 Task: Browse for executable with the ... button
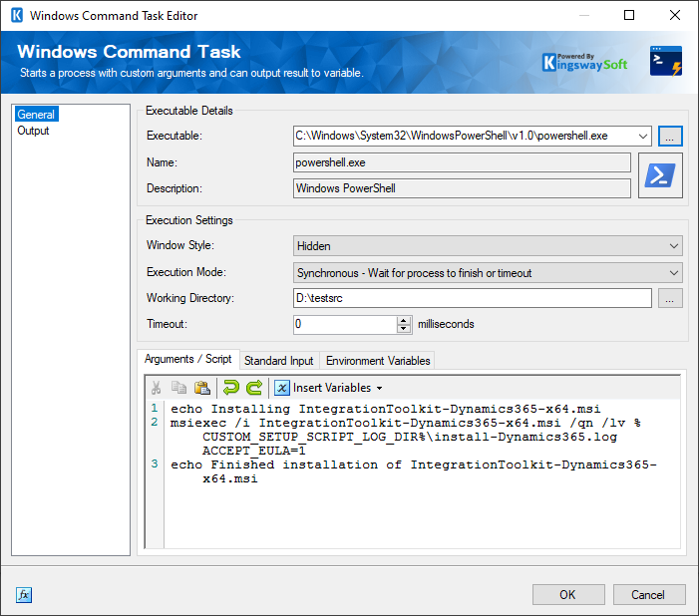669,136
